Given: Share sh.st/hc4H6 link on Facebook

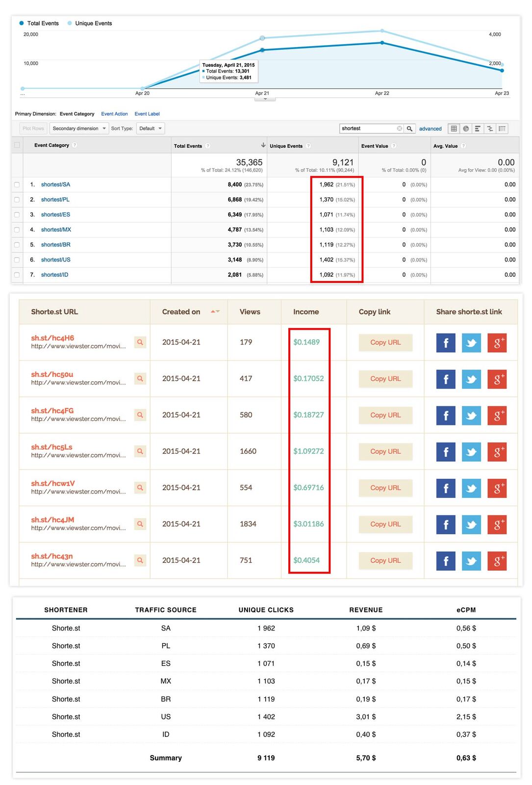Looking at the screenshot, I should (446, 342).
